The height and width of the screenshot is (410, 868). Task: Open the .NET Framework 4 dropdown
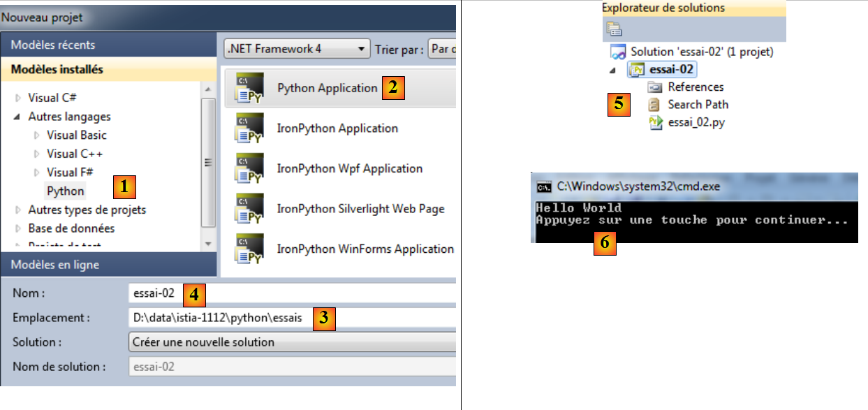coord(361,49)
